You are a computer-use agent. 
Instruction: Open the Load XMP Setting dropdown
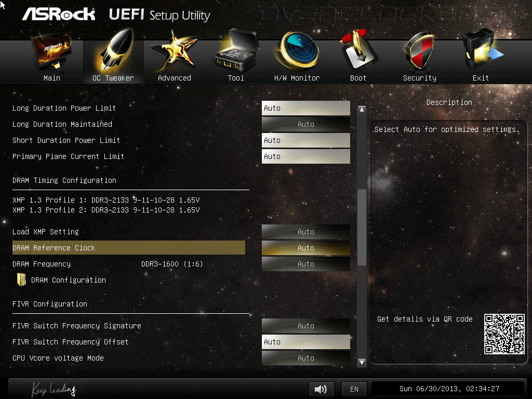coord(305,232)
